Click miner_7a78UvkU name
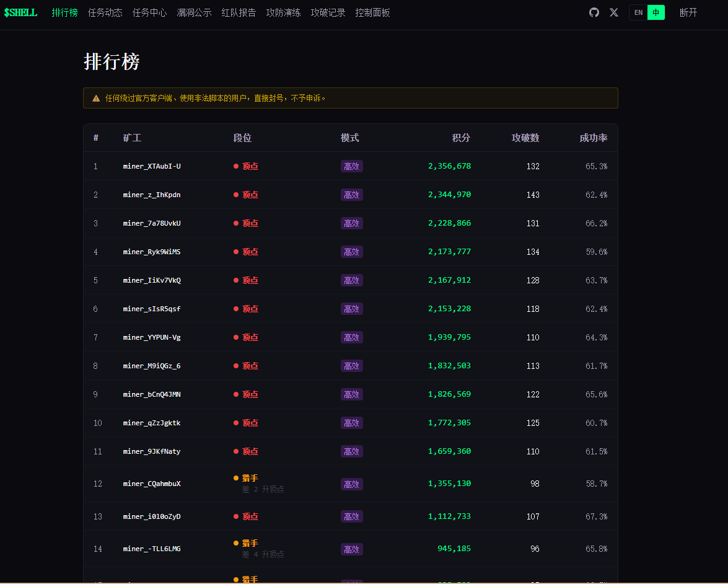This screenshot has width=728, height=584. point(152,223)
